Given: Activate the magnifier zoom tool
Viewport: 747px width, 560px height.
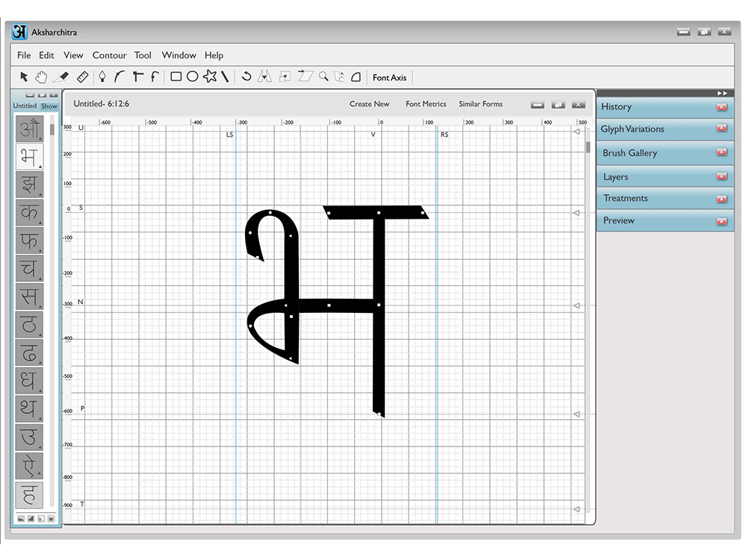Looking at the screenshot, I should click(x=323, y=76).
